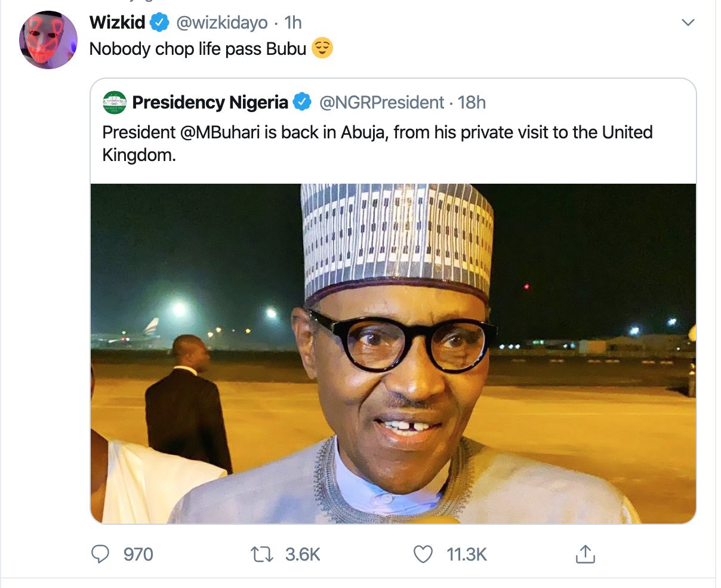
Task: Click Wizkid's blue verified badge
Action: [x=159, y=23]
